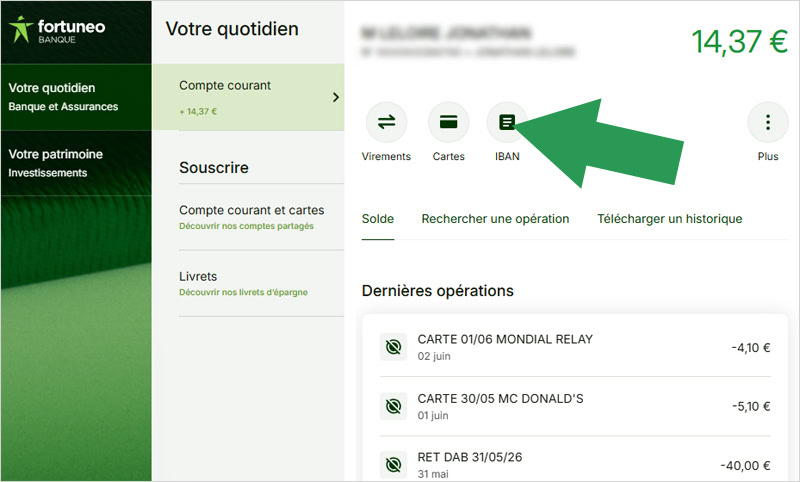The image size is (800, 482).
Task: Switch to the Solde tab
Action: pyautogui.click(x=378, y=219)
